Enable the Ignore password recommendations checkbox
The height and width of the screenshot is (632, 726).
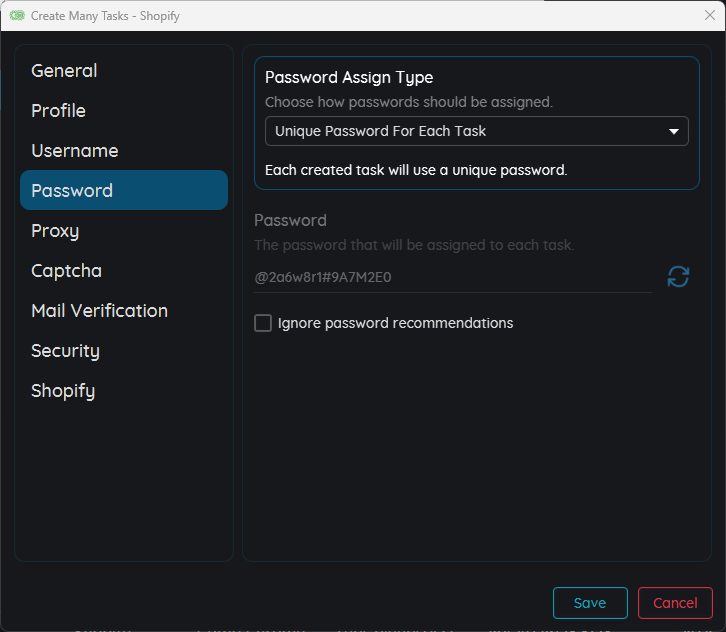pyautogui.click(x=263, y=323)
